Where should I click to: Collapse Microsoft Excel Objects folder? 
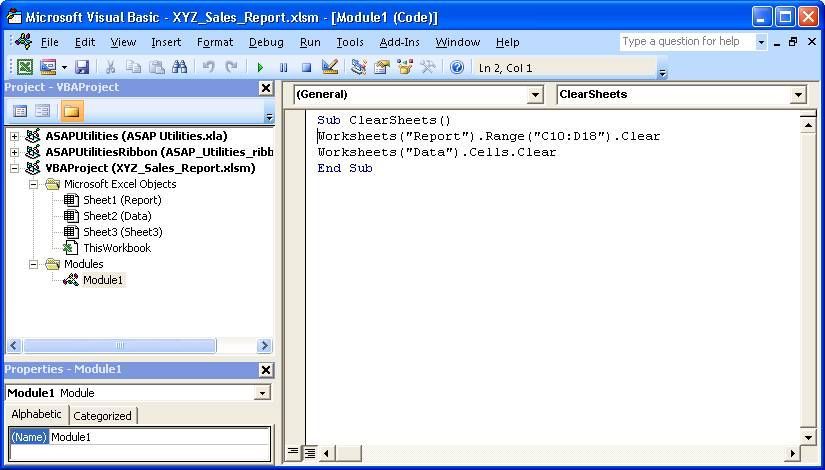coord(34,184)
